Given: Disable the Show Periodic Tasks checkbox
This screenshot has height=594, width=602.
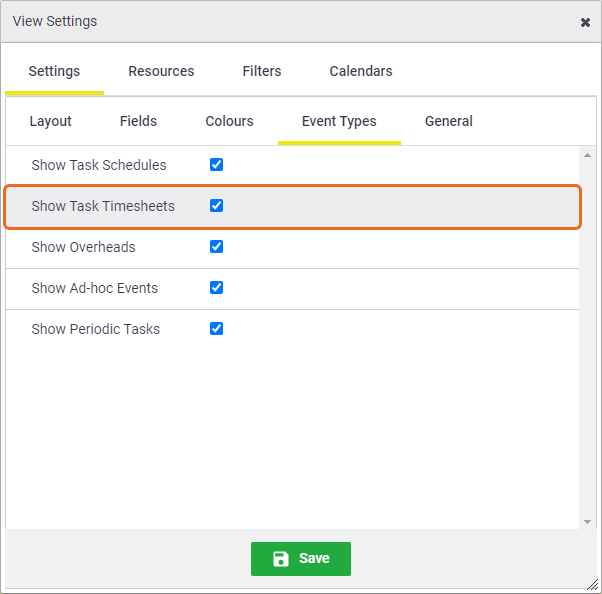Looking at the screenshot, I should point(216,329).
